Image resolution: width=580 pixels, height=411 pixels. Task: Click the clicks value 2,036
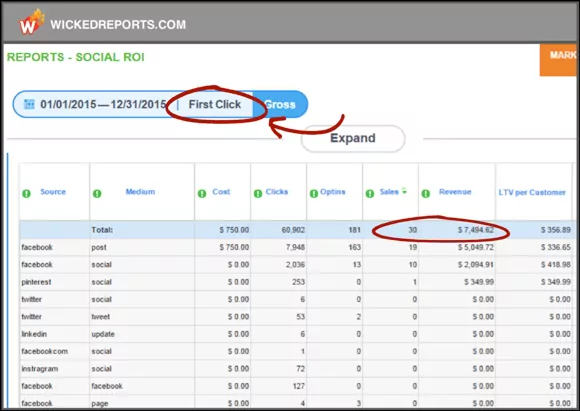(x=295, y=265)
